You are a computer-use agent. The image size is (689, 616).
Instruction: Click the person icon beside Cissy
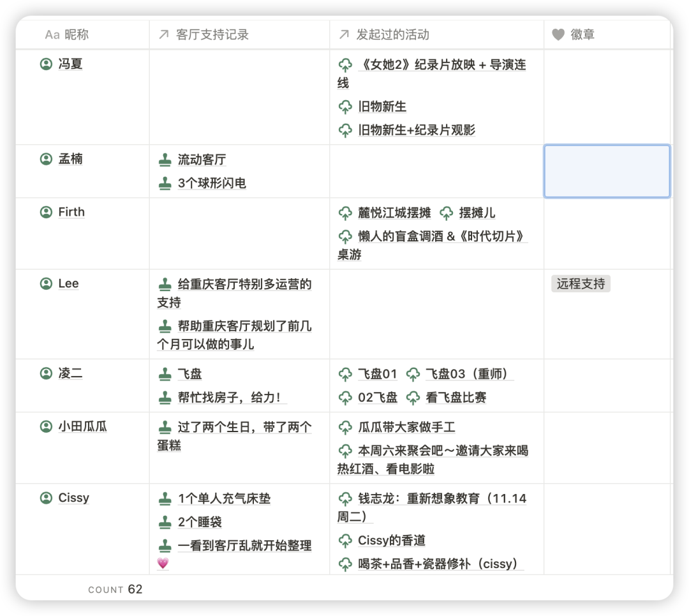click(46, 498)
